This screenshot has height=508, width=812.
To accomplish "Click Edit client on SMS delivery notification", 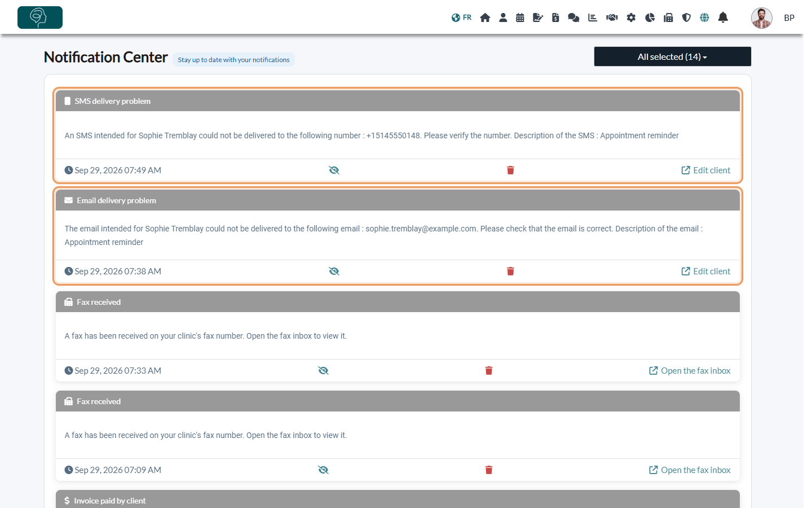I will (x=705, y=170).
